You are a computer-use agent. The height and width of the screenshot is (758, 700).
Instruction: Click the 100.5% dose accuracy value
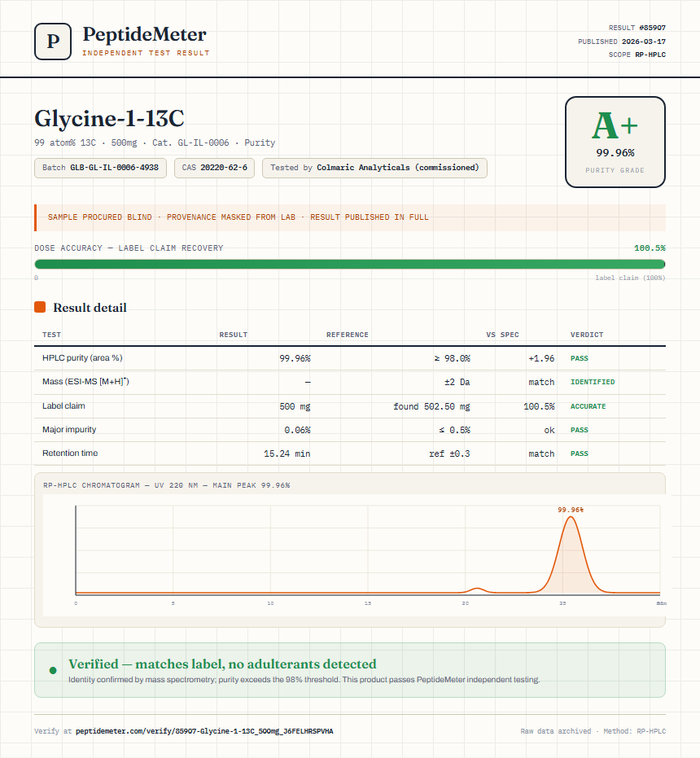point(650,248)
